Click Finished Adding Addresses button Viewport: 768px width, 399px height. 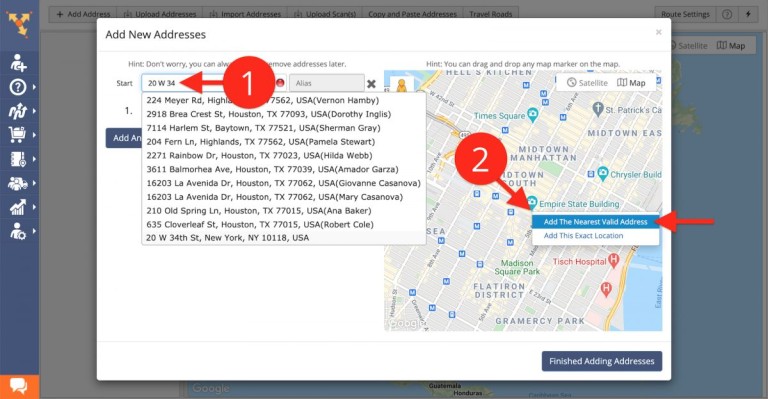[601, 361]
